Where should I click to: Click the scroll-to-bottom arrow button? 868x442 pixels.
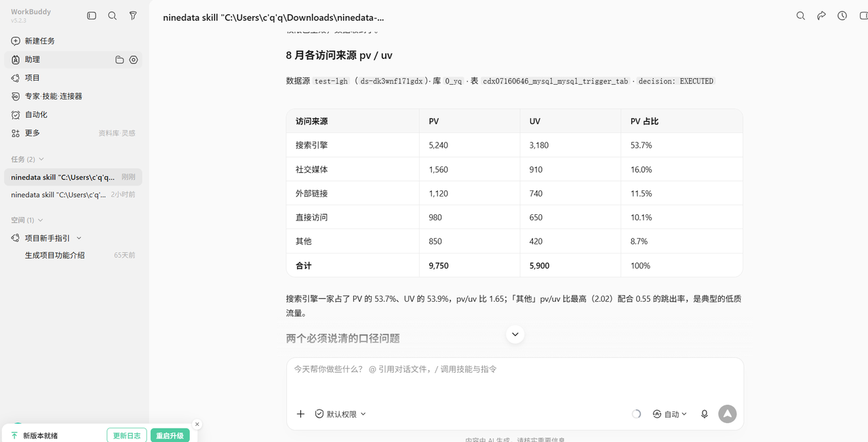tap(515, 334)
